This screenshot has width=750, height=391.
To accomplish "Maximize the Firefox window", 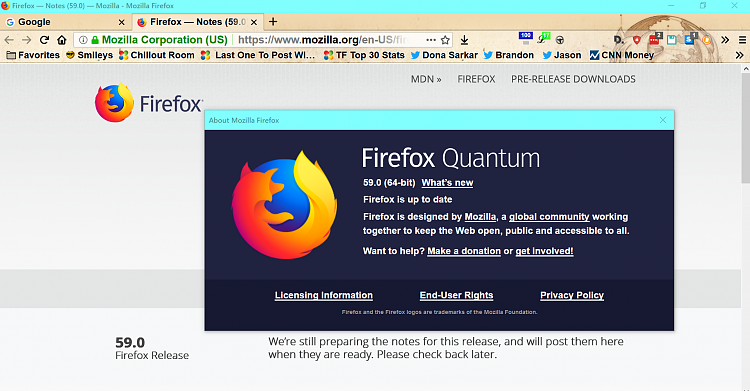I will pos(703,6).
